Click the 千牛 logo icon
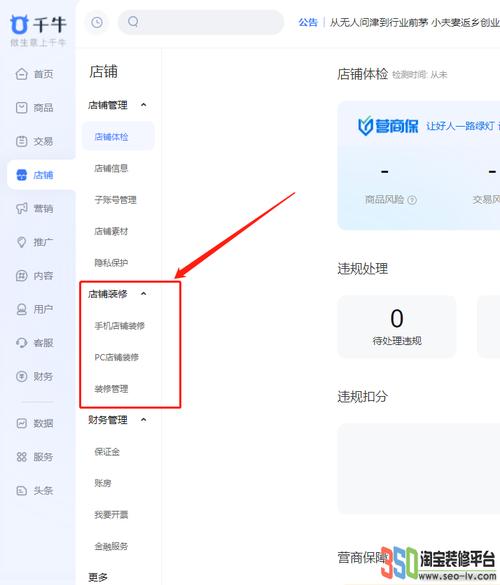The image size is (500, 585). (x=19, y=24)
